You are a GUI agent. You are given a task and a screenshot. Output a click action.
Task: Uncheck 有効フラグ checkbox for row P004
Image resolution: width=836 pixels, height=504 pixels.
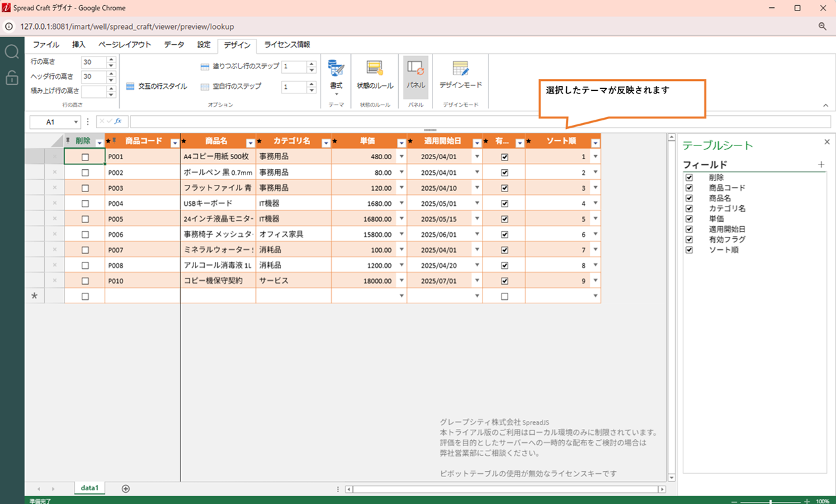point(504,203)
